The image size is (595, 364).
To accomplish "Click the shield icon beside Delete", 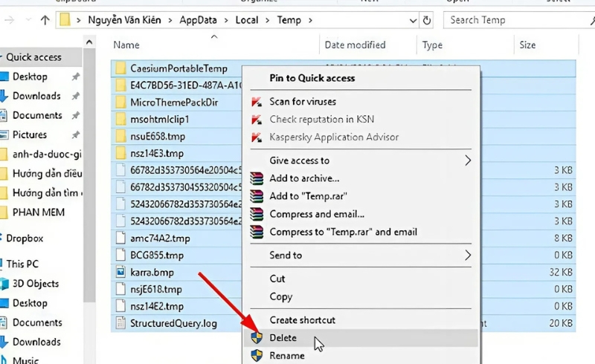I will pyautogui.click(x=257, y=338).
